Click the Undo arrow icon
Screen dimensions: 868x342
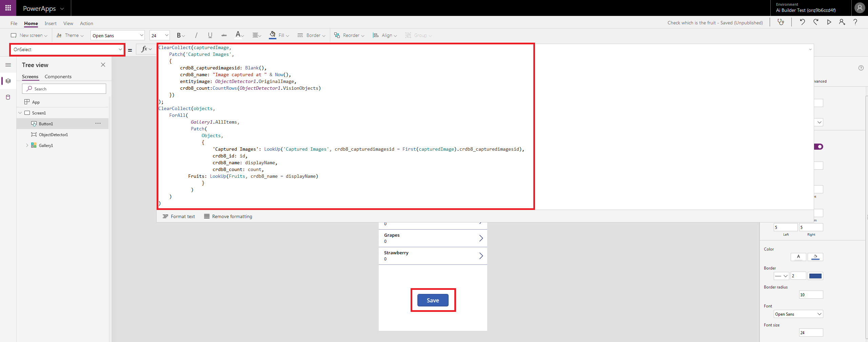802,22
